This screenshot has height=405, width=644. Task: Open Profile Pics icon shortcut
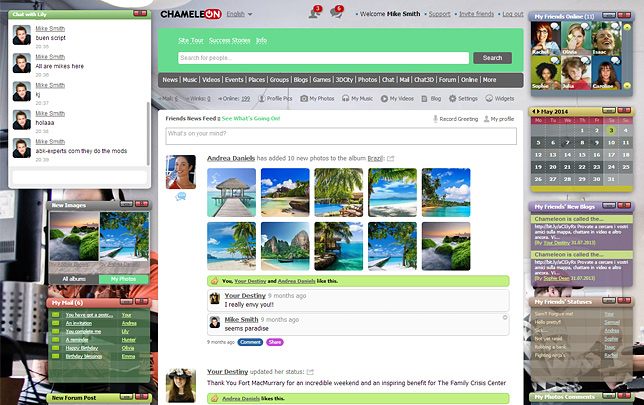[262, 99]
